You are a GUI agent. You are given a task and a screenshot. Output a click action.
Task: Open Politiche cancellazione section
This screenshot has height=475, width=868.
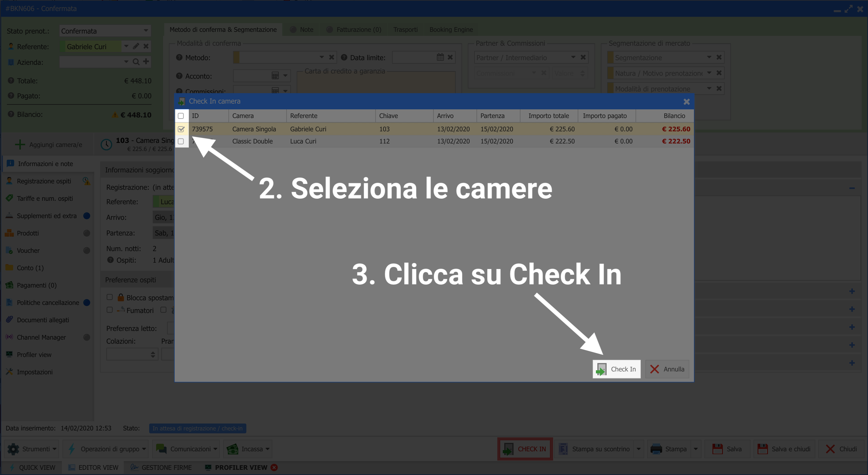tap(48, 302)
